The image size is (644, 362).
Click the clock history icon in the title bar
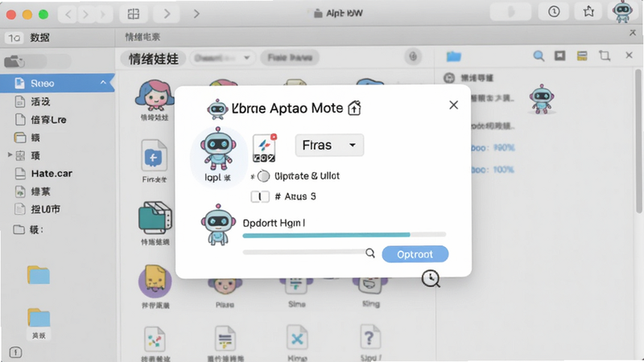pos(554,12)
